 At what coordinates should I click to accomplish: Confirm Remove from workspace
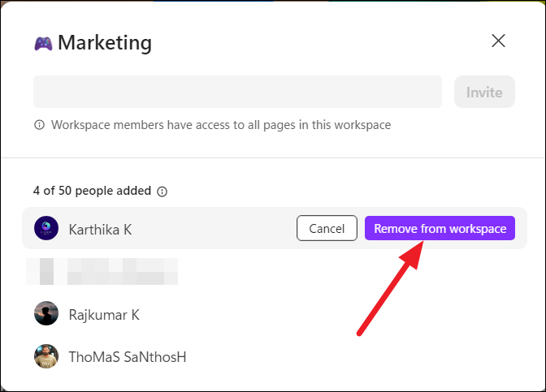coord(440,228)
